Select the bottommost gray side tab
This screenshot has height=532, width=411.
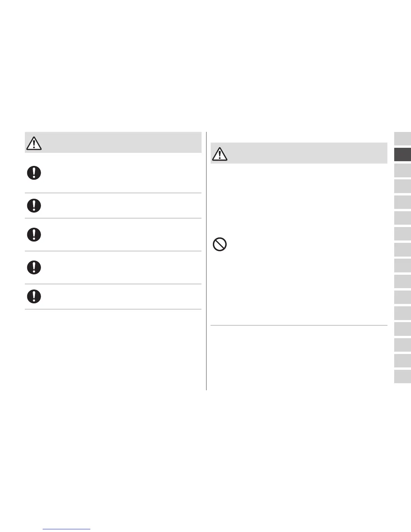click(402, 376)
